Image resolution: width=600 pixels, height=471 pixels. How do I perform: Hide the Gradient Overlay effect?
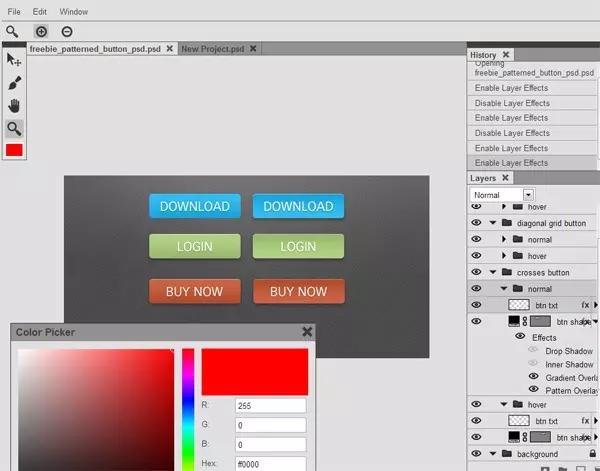coord(533,376)
